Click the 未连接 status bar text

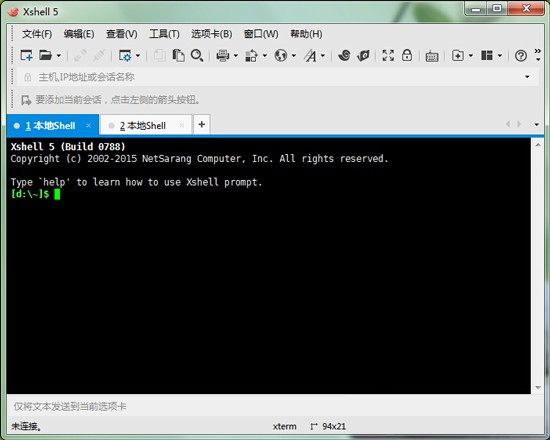[26, 427]
